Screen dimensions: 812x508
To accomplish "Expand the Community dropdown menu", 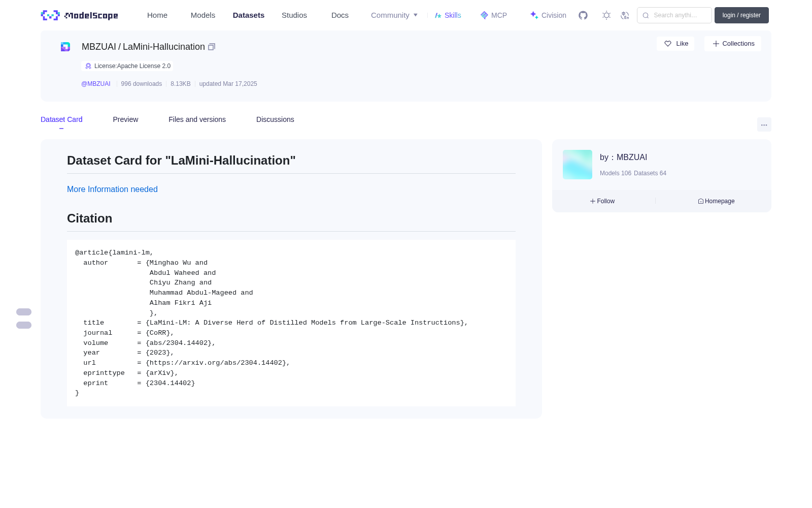I will (394, 15).
